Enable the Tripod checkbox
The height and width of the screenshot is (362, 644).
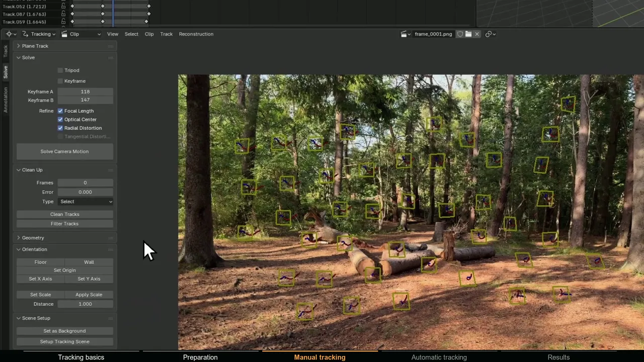(60, 70)
